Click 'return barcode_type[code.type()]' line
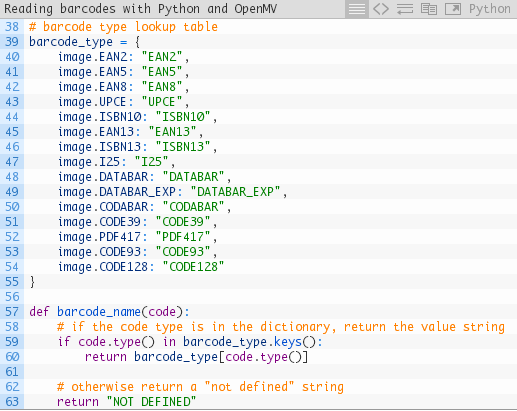The image size is (517, 411). tap(196, 357)
